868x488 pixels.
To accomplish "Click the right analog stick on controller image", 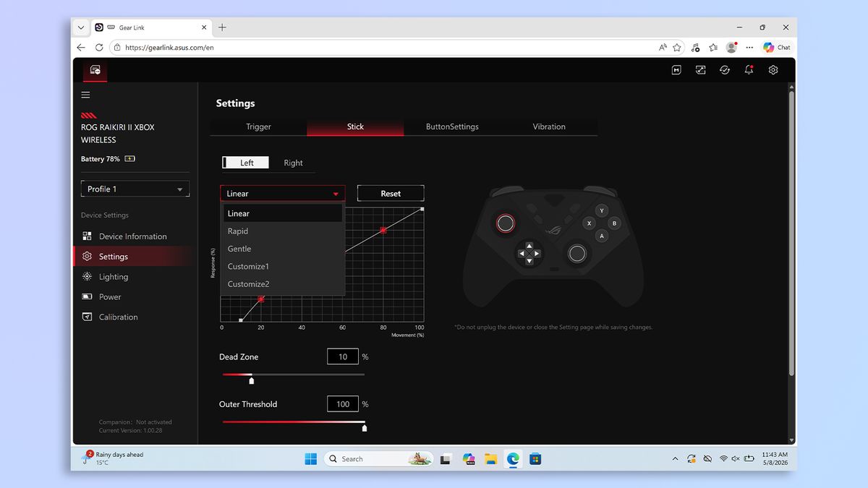I will tap(576, 253).
